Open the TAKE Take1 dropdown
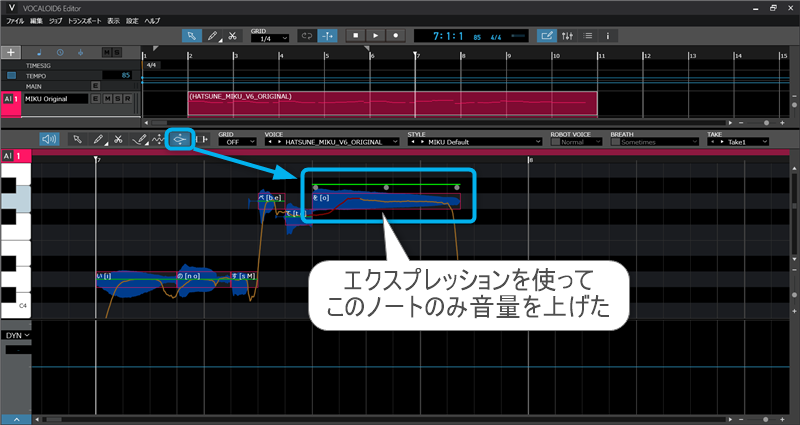Viewport: 800px width, 425px height. (x=738, y=142)
